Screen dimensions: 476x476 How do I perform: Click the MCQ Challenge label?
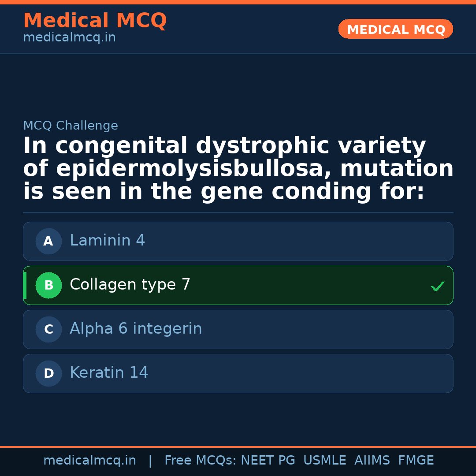pyautogui.click(x=71, y=126)
